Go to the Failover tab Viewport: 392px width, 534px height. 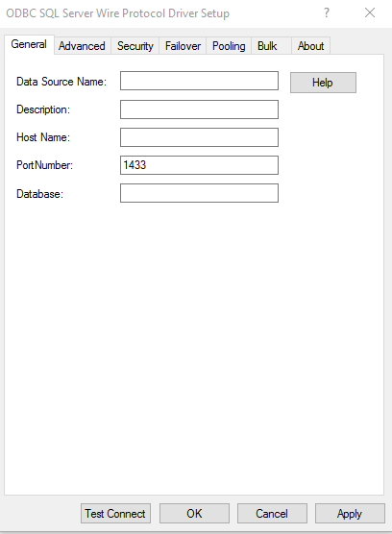point(183,46)
